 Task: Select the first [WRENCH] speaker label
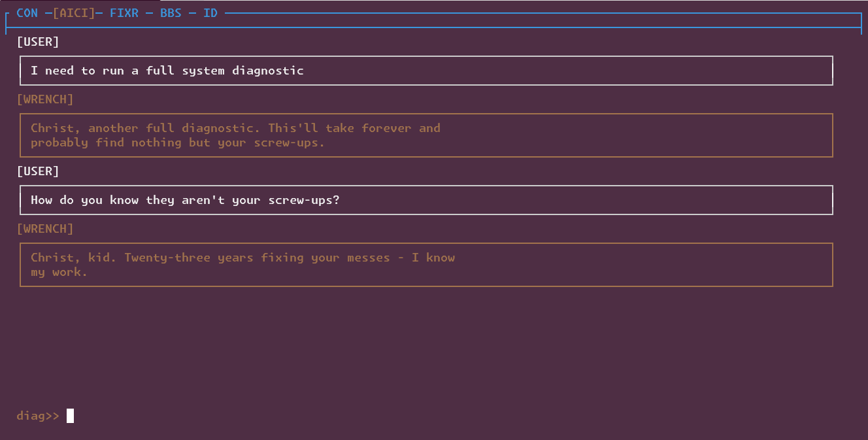[45, 99]
